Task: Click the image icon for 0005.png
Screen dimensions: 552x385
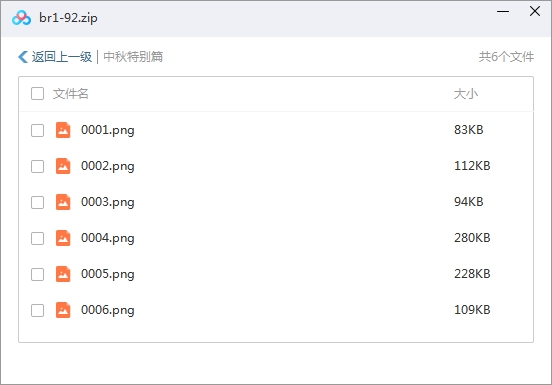Action: (x=63, y=274)
